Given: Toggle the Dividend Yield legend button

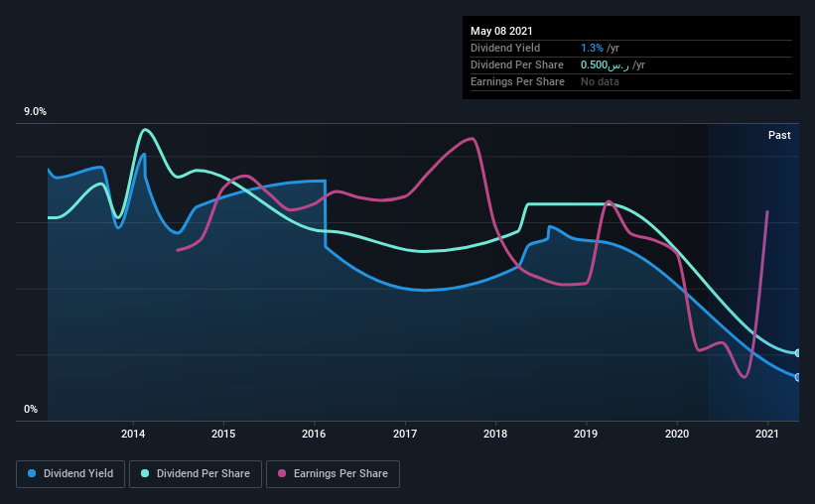Looking at the screenshot, I should click(70, 474).
